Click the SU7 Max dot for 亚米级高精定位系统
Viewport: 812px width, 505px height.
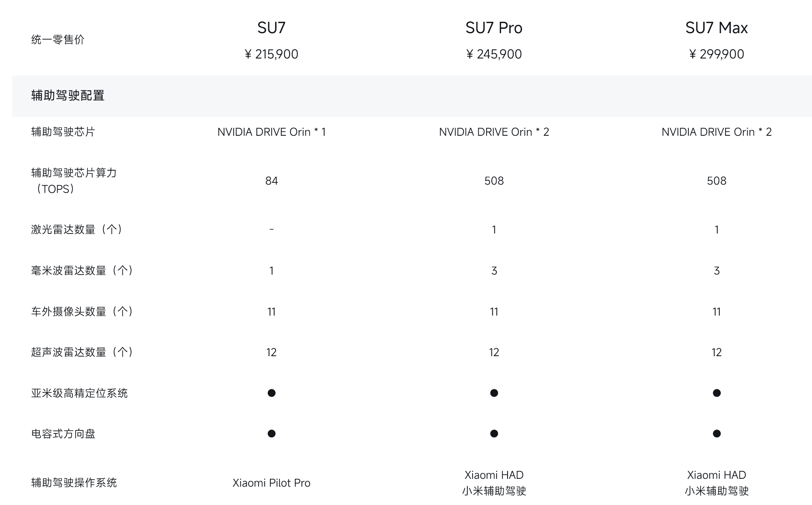[x=716, y=393]
